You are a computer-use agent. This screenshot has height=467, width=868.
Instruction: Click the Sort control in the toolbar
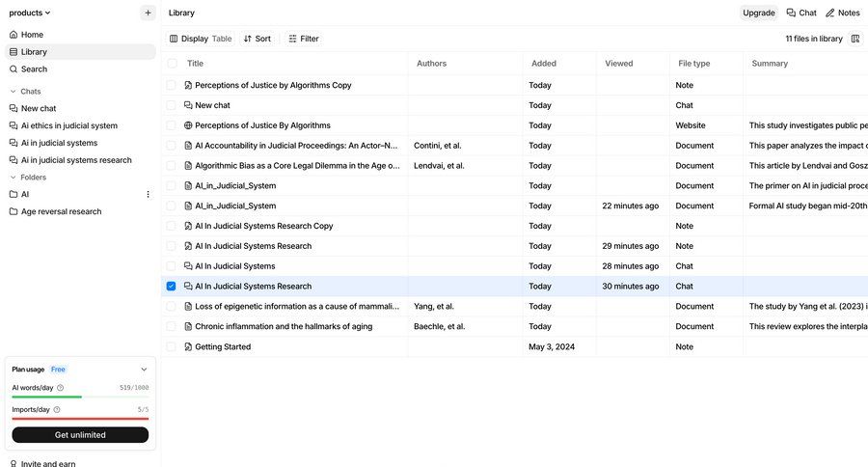pos(257,39)
